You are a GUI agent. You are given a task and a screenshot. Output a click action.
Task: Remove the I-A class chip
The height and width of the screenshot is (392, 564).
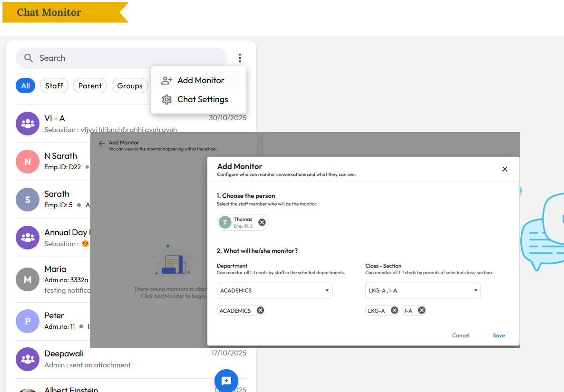421,310
